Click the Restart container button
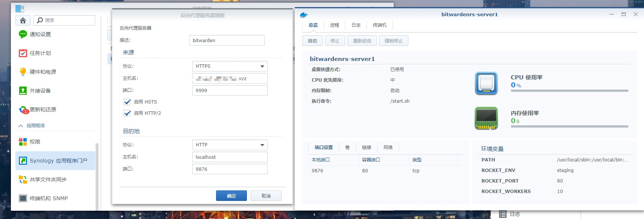The height and width of the screenshot is (219, 644). pyautogui.click(x=362, y=41)
